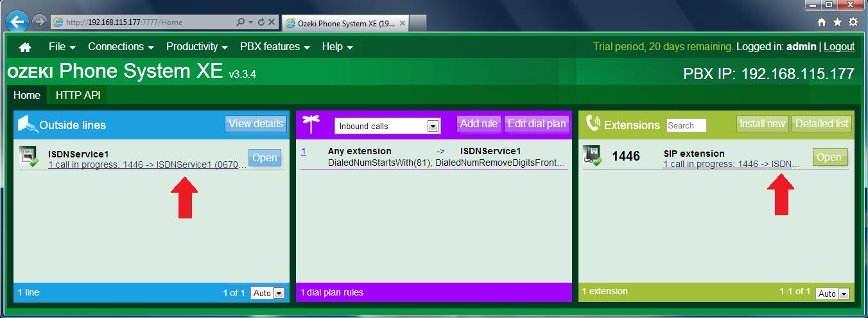Close the Ozeki Phone System XE browser tab
Image resolution: width=868 pixels, height=318 pixels.
403,22
